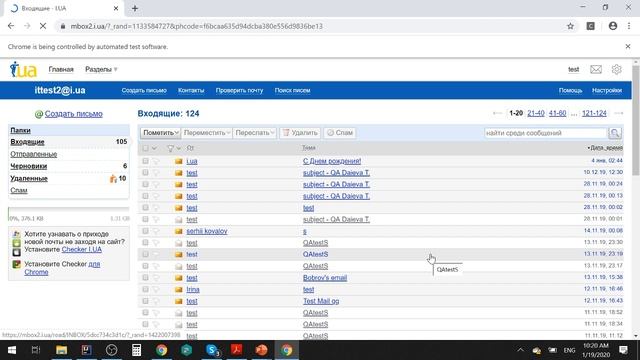Tick the select-all checkbox in the list header
The width and height of the screenshot is (640, 360).
145,148
